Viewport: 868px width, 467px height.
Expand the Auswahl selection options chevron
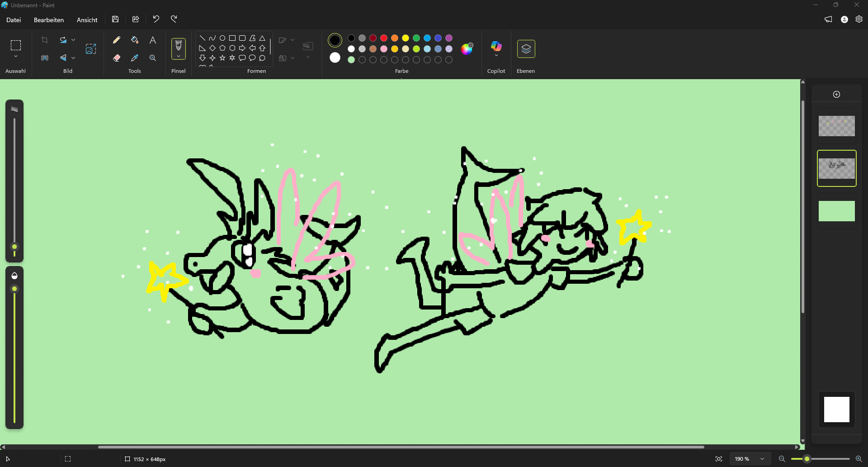coord(16,57)
